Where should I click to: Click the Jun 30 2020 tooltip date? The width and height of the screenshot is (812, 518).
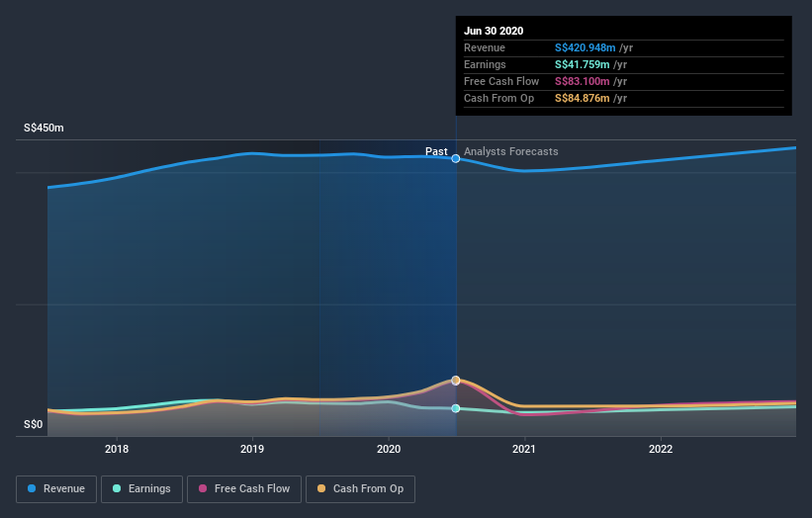pos(494,31)
